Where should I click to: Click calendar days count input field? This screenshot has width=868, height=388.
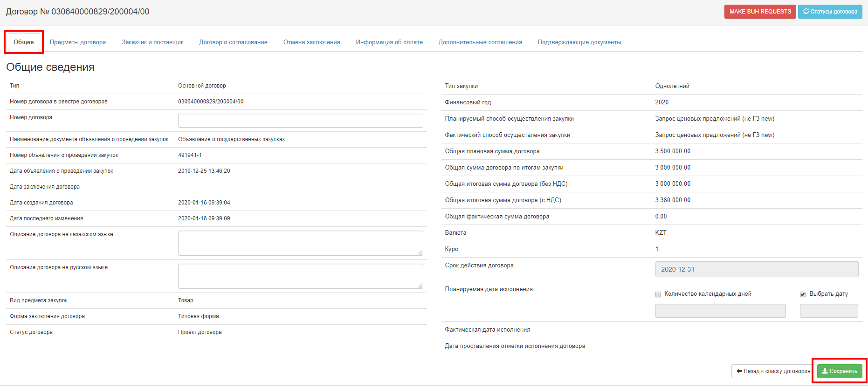(720, 311)
